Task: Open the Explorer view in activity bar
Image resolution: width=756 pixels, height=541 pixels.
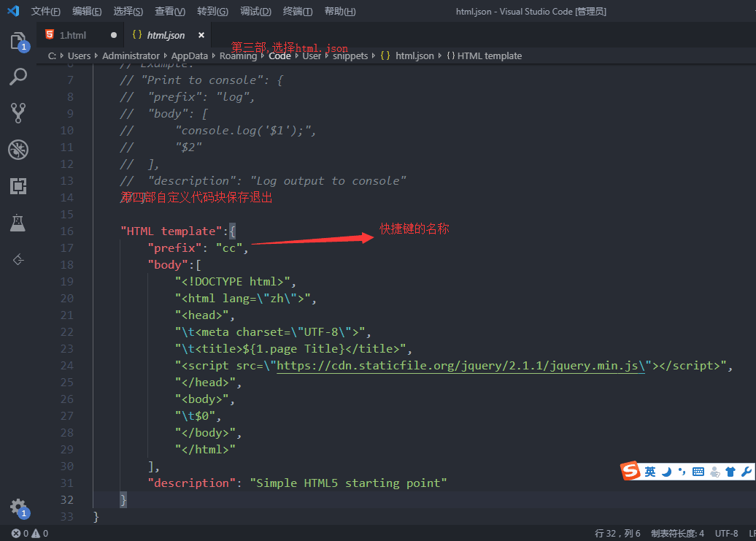Action: 18,42
